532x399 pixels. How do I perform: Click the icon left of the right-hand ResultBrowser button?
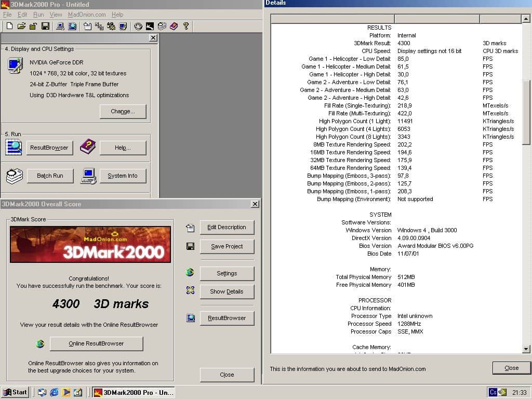point(191,318)
